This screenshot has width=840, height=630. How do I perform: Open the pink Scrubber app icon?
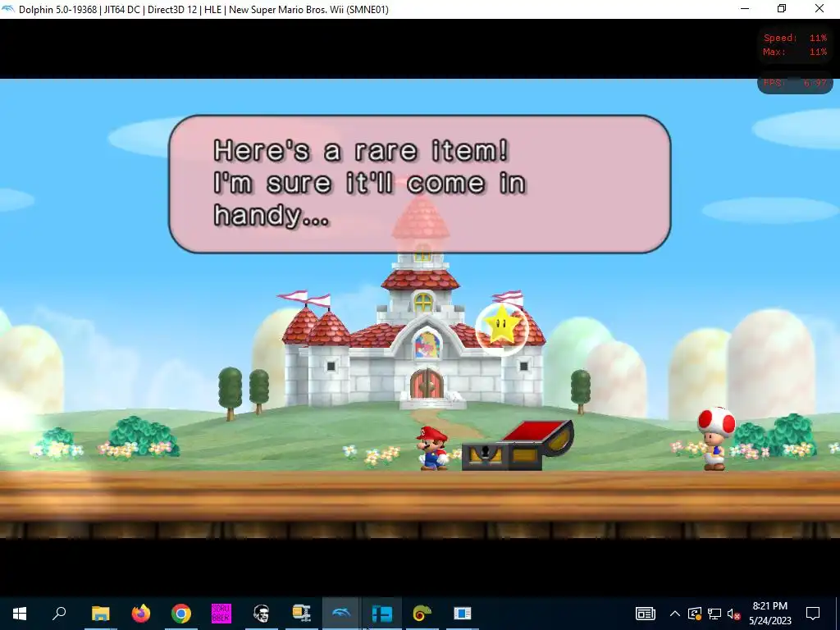point(221,614)
